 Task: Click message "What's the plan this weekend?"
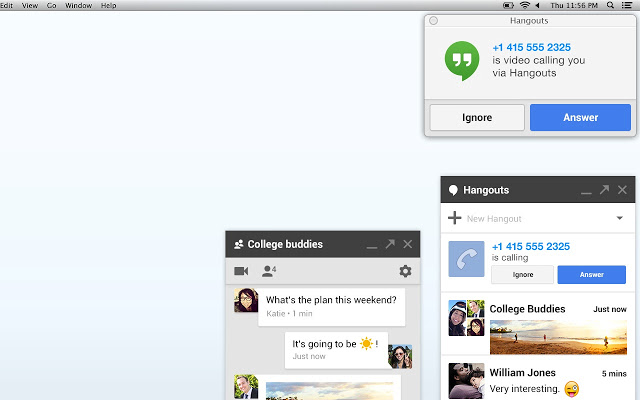[331, 300]
